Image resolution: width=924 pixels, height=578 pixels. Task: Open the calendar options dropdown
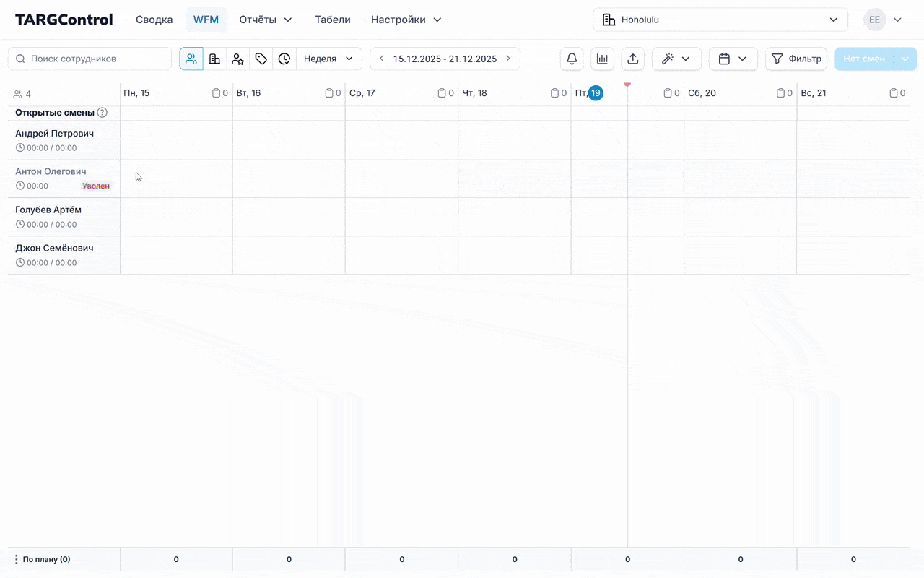point(733,59)
